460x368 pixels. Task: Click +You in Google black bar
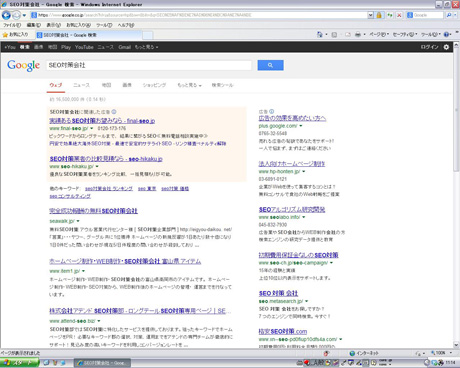pos(10,47)
